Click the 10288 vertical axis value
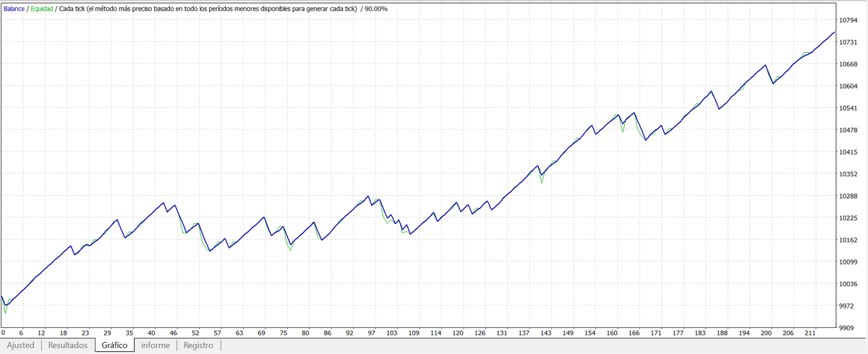Image resolution: width=868 pixels, height=354 pixels. coord(849,196)
